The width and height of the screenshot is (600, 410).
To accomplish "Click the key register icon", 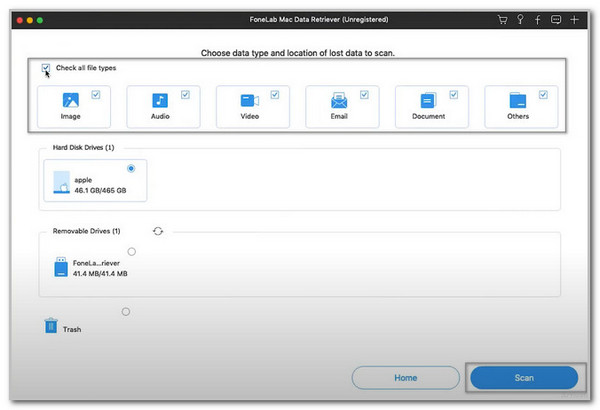I will pyautogui.click(x=520, y=19).
